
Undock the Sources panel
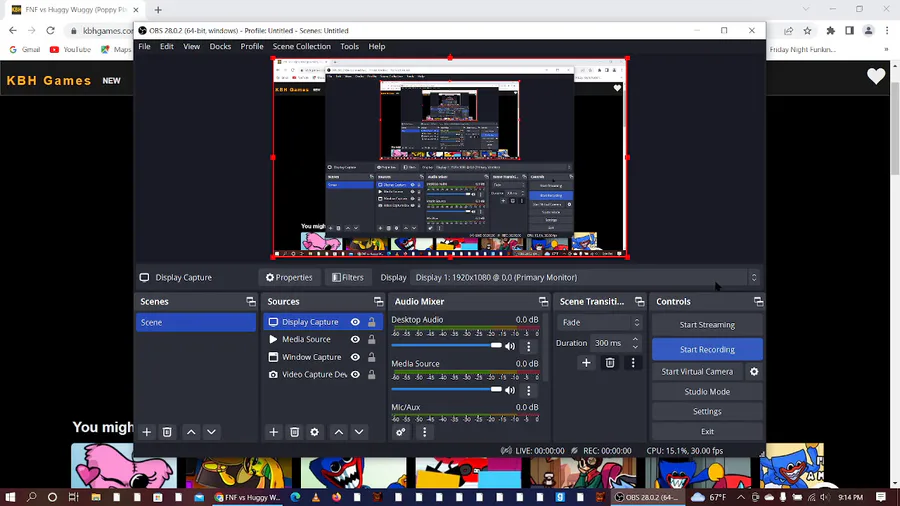click(378, 302)
